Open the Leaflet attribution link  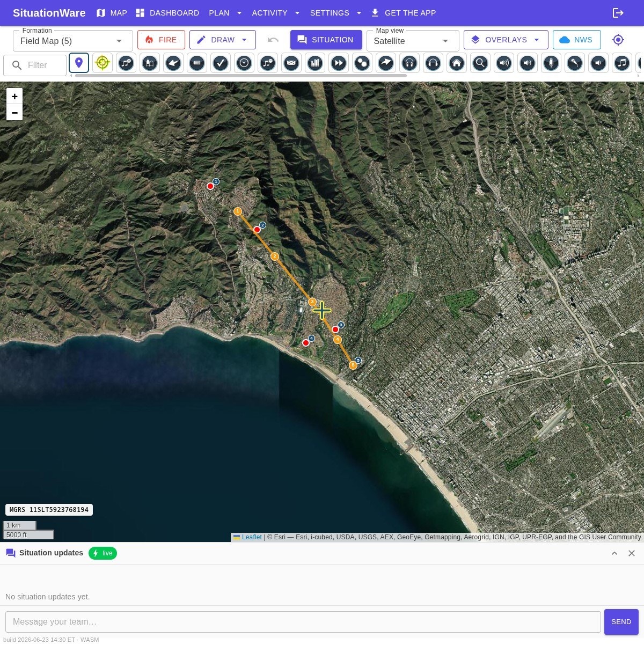pos(252,537)
